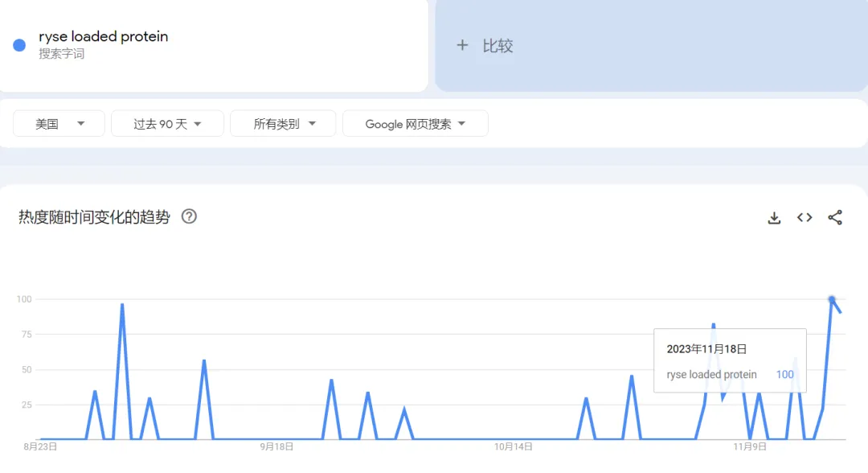The height and width of the screenshot is (473, 868).
Task: Click the plus icon in the compare box
Action: pos(462,45)
